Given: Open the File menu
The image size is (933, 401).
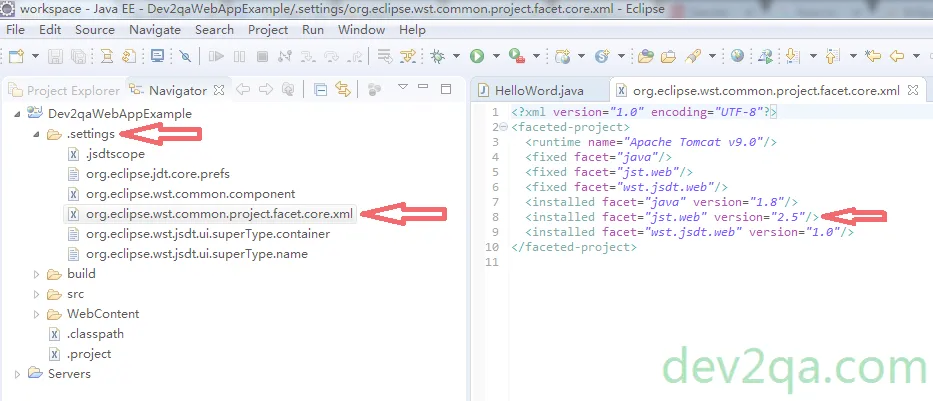Looking at the screenshot, I should (x=15, y=30).
